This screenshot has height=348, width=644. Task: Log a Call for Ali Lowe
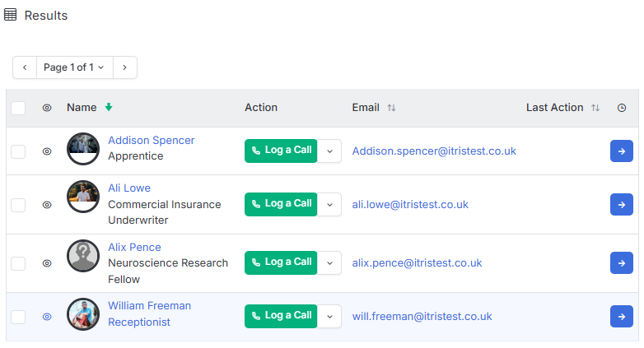pos(281,204)
